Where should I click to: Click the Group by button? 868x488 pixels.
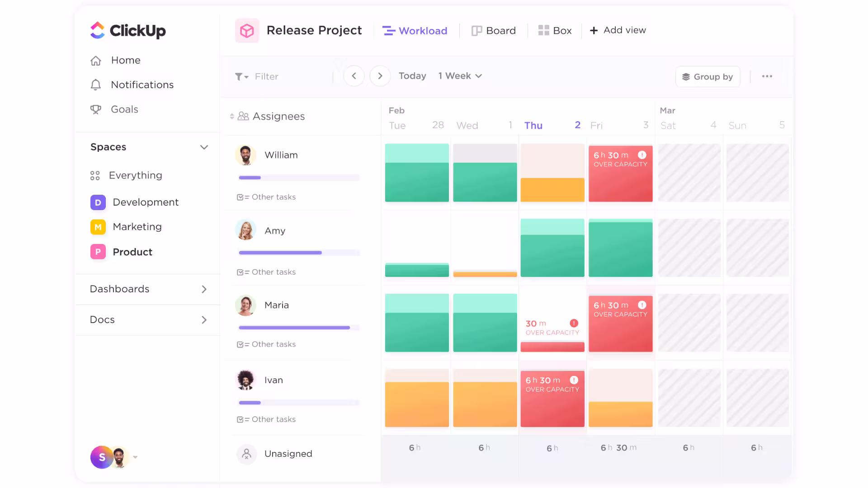tap(708, 77)
